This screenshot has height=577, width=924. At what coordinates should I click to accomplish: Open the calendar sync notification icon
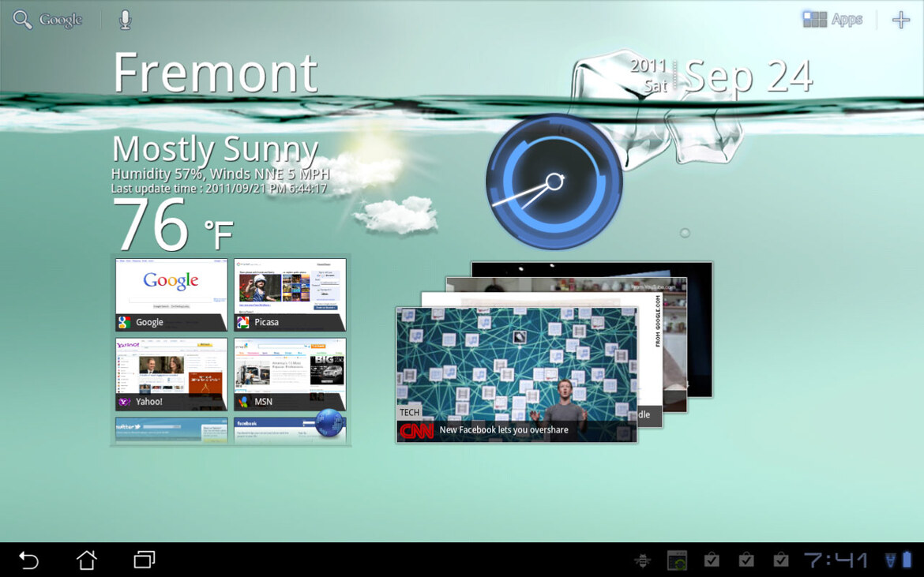(x=677, y=560)
